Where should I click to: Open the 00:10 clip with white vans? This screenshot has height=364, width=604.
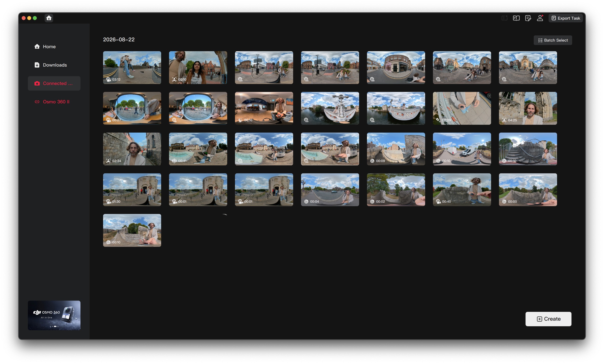click(461, 149)
